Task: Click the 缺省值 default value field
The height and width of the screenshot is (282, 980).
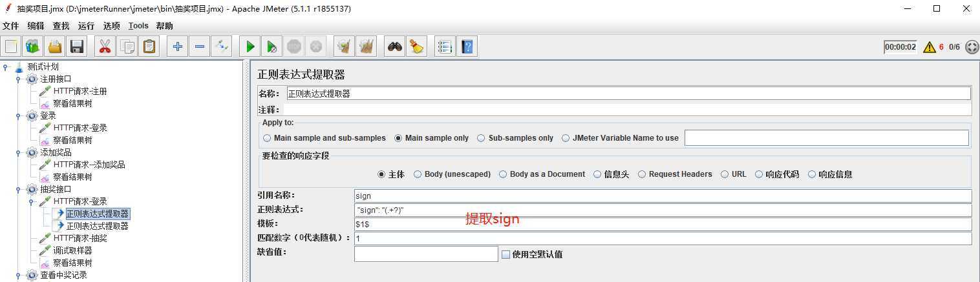Action: tap(426, 254)
